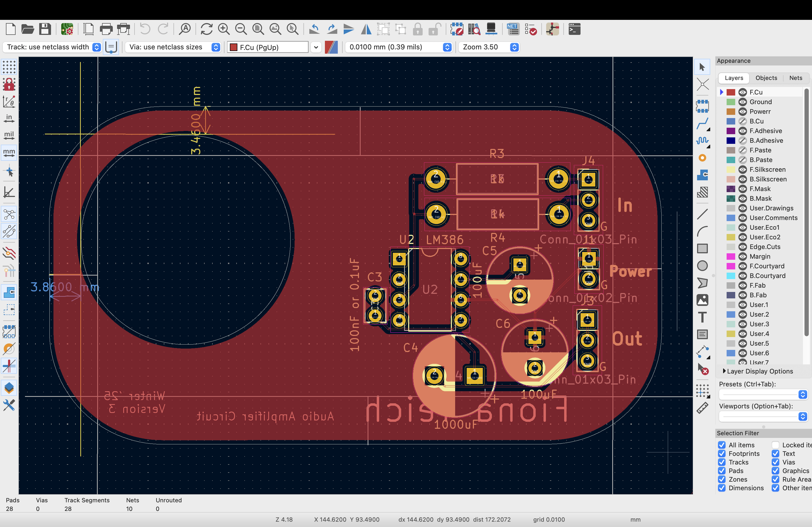This screenshot has width=812, height=527.
Task: Click the Refresh view icon
Action: tap(206, 29)
